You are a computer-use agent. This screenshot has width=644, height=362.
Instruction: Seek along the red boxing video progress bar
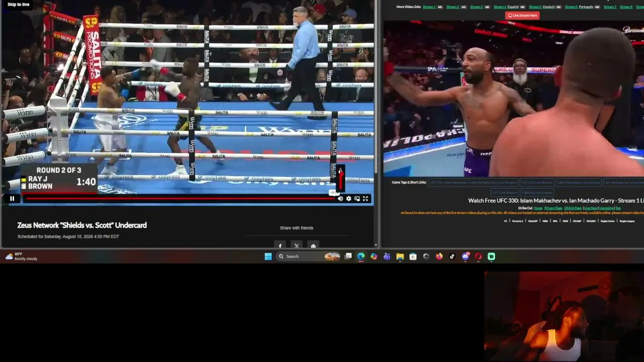point(180,199)
